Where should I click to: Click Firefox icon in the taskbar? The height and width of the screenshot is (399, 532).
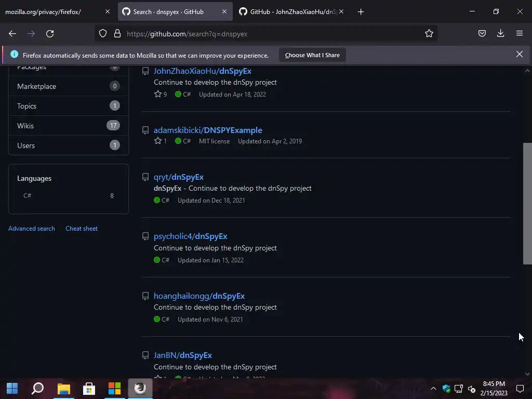140,388
